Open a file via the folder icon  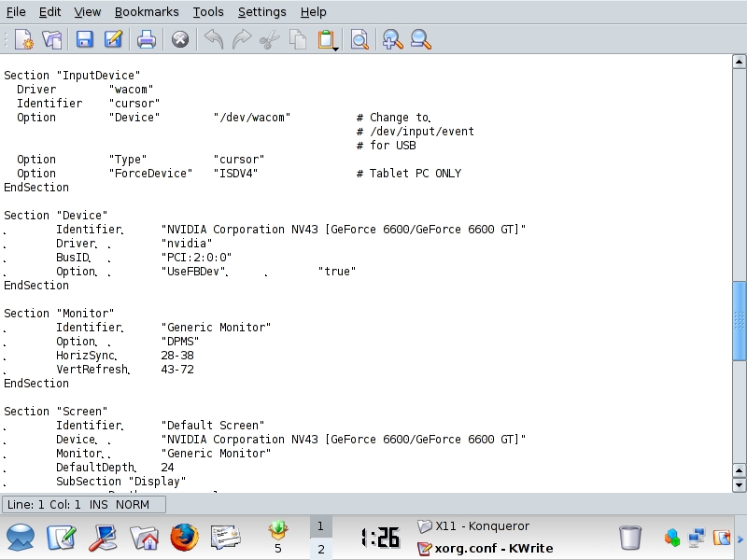click(x=52, y=39)
